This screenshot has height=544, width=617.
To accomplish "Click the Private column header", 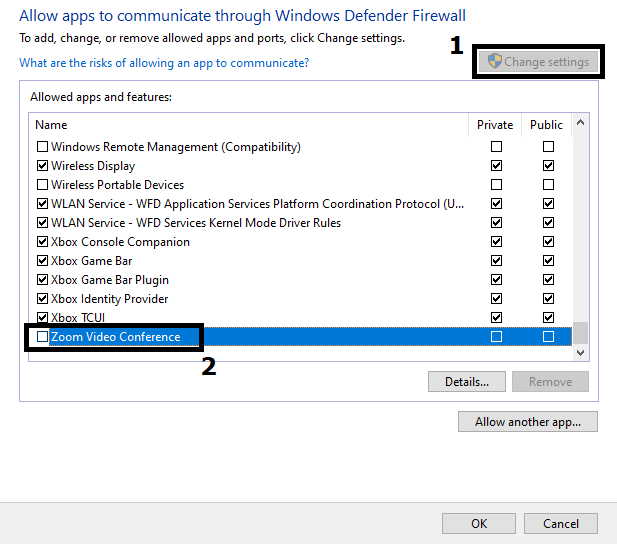I will (495, 125).
